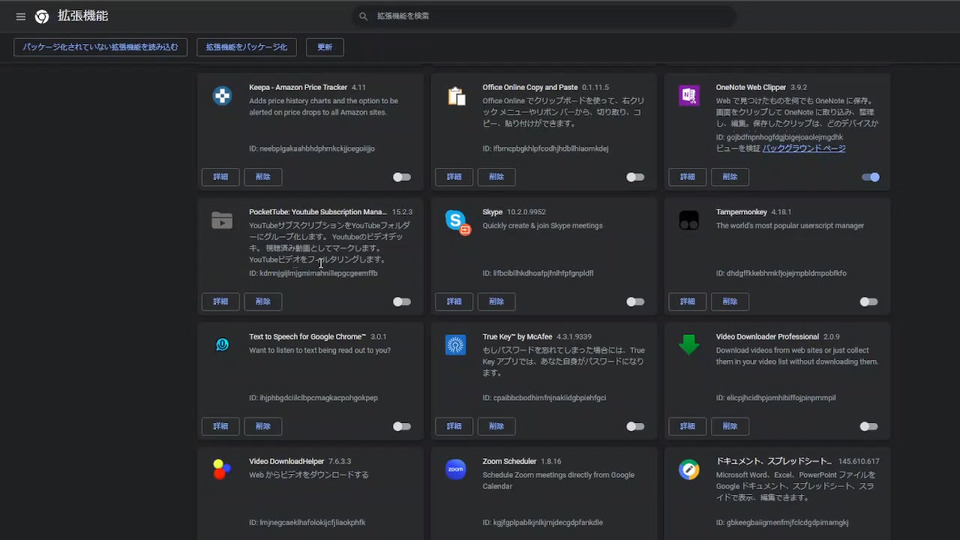Open 詳細 details for True Key by McAfee
This screenshot has height=540, width=960.
point(454,426)
